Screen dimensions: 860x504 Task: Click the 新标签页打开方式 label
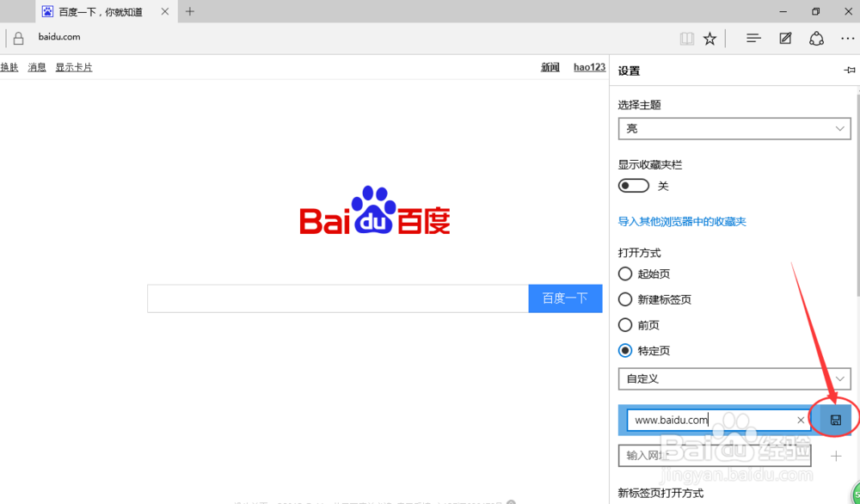point(660,493)
